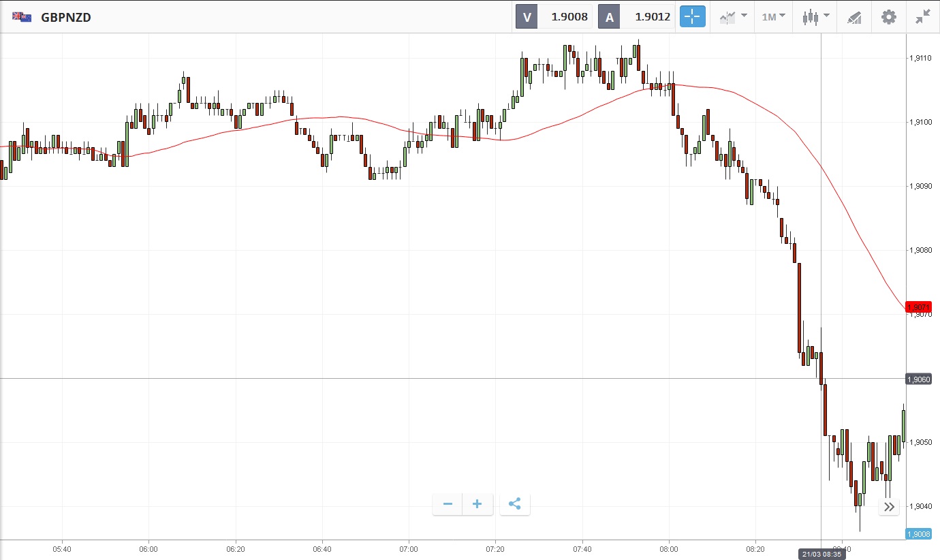The image size is (940, 560).
Task: Click the blue 1,9008 current price tag
Action: click(918, 534)
